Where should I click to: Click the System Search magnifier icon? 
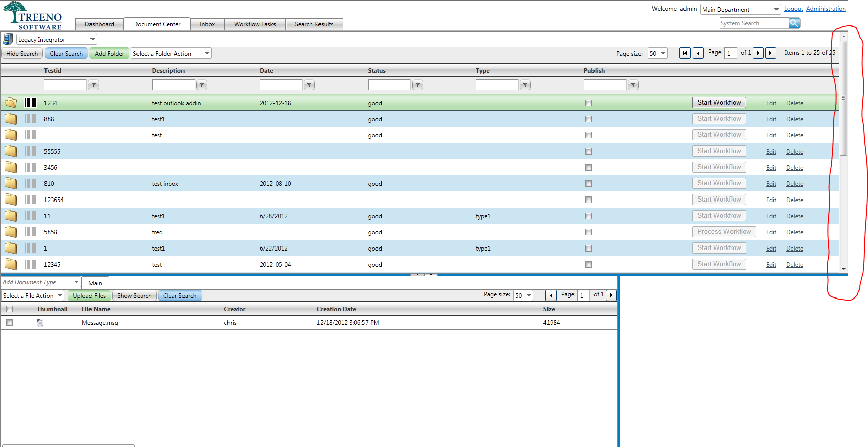click(x=794, y=23)
